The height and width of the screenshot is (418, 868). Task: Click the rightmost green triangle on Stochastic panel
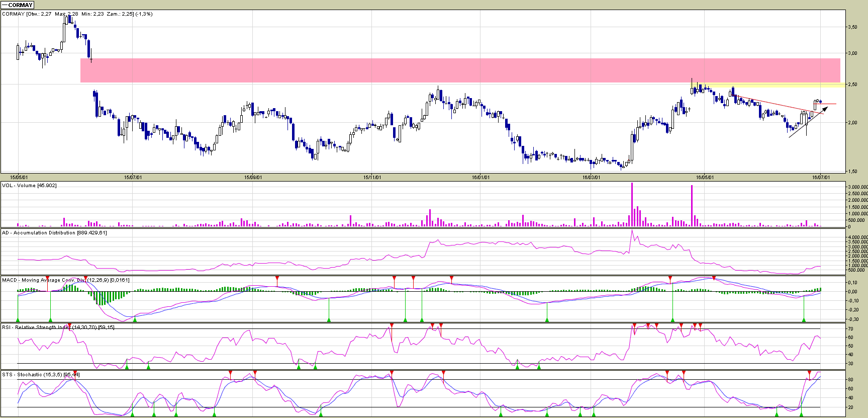point(801,414)
